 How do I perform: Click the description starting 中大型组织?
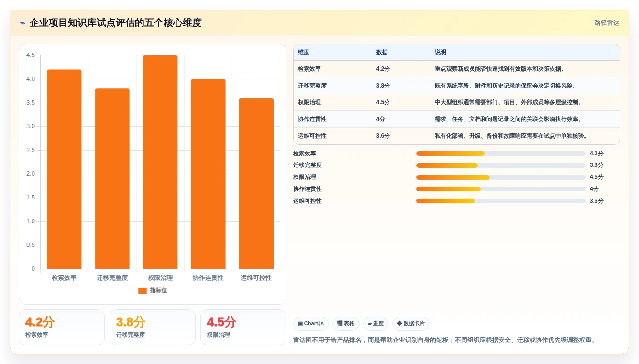tap(508, 102)
